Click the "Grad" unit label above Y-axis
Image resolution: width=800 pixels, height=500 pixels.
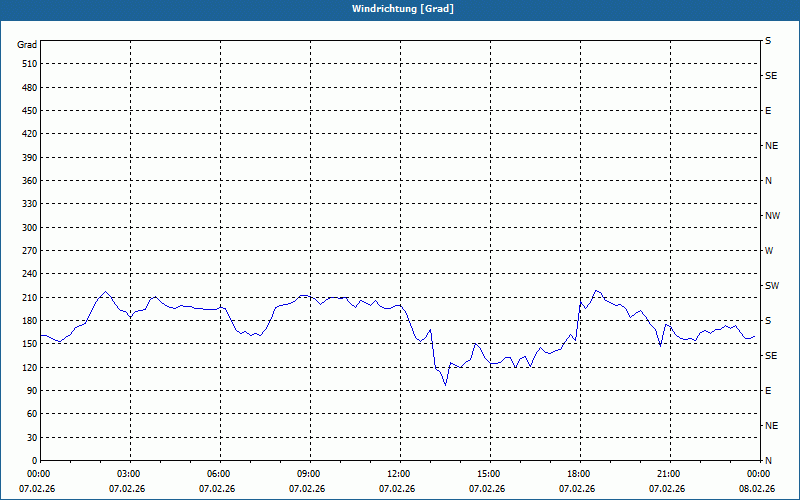(27, 45)
